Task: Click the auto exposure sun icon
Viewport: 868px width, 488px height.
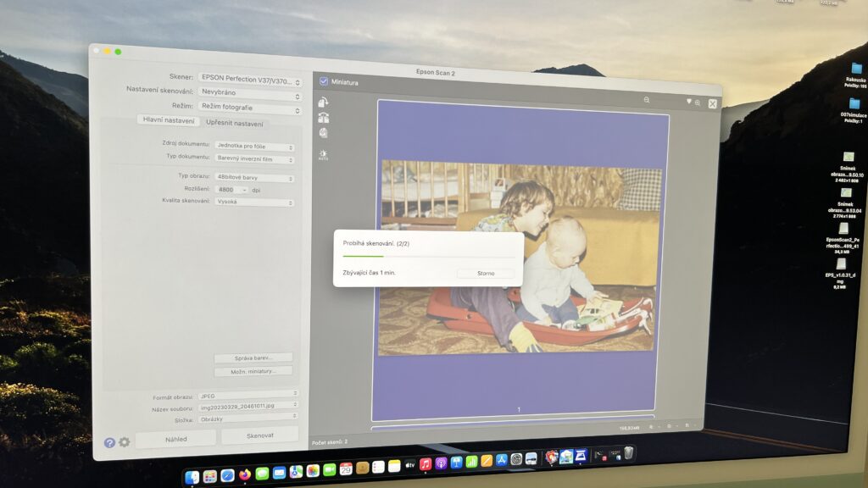Action: [x=323, y=154]
